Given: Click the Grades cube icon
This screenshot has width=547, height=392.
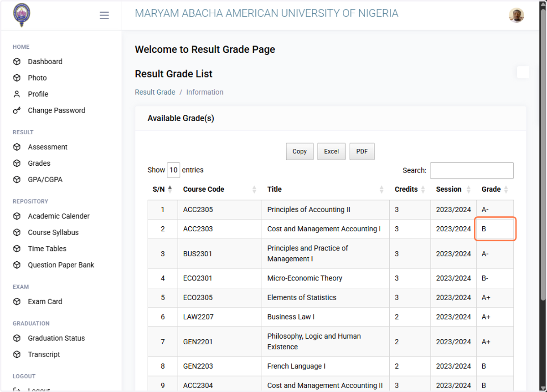Looking at the screenshot, I should (x=17, y=163).
